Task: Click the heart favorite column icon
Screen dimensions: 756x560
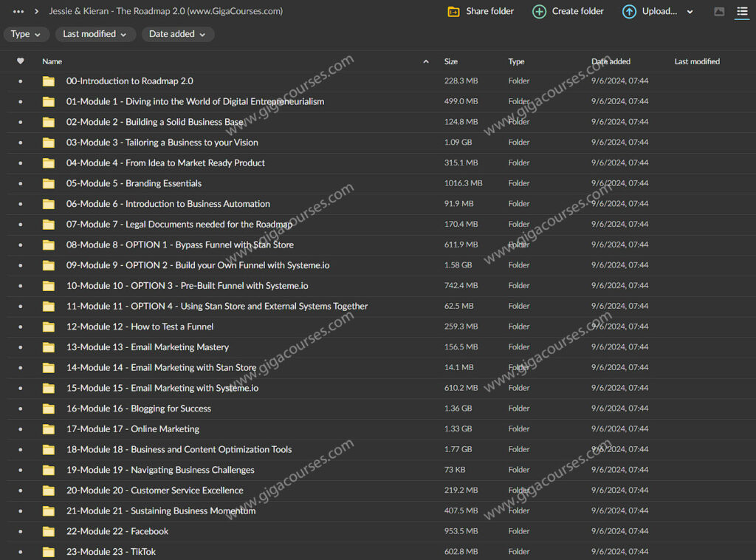Action: click(21, 61)
